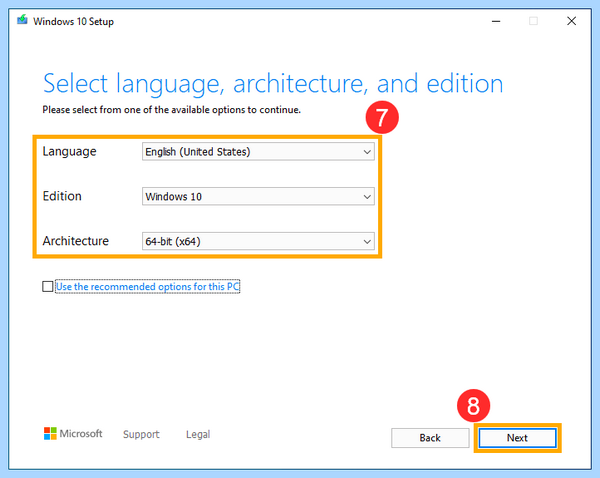600x478 pixels.
Task: Uncheck recommended options for this PC checkbox
Action: tap(48, 286)
